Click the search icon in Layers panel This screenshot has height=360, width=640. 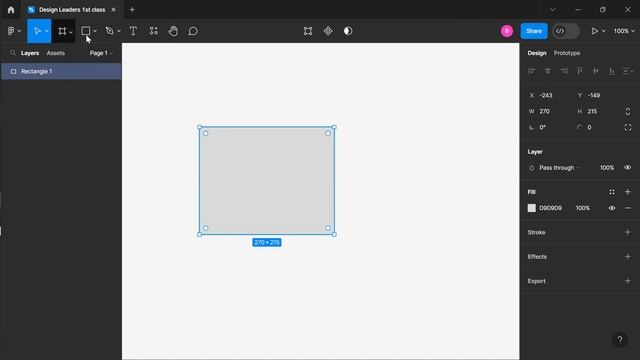click(13, 53)
